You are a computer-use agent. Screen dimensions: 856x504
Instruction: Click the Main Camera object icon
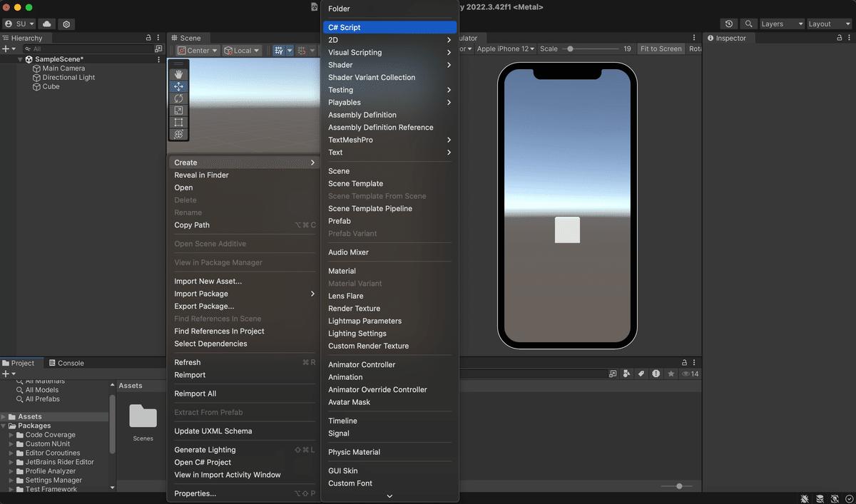click(x=36, y=68)
